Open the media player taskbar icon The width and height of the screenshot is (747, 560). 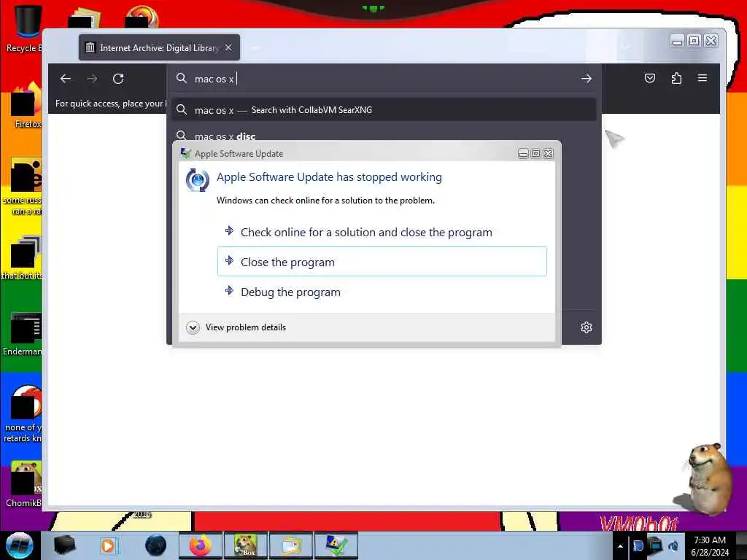coord(109,545)
